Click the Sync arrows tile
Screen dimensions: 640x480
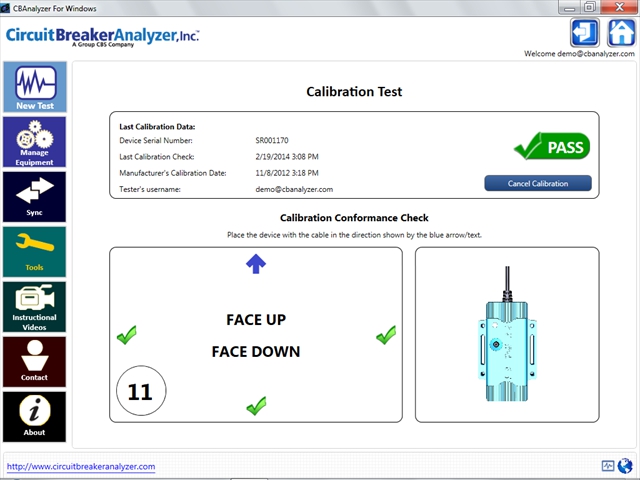click(x=35, y=197)
